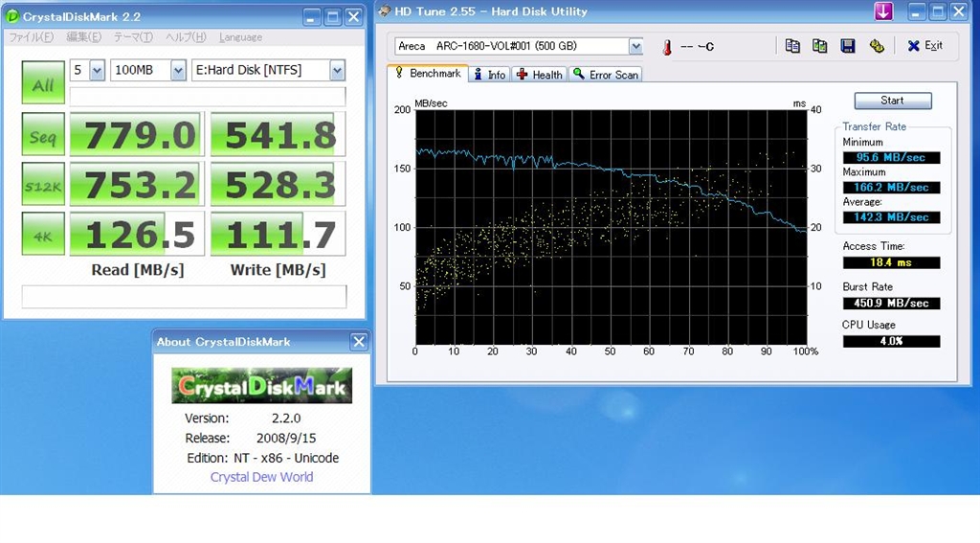Open HD Tune options icon
Viewport: 980px width, 543px height.
coord(876,46)
